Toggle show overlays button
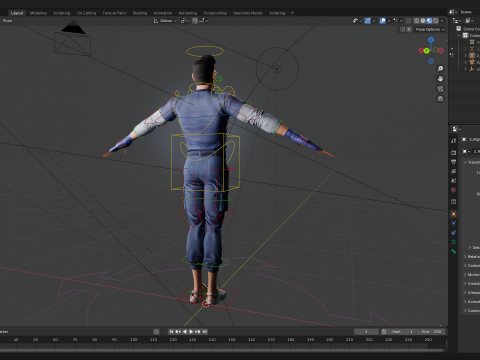 point(383,21)
